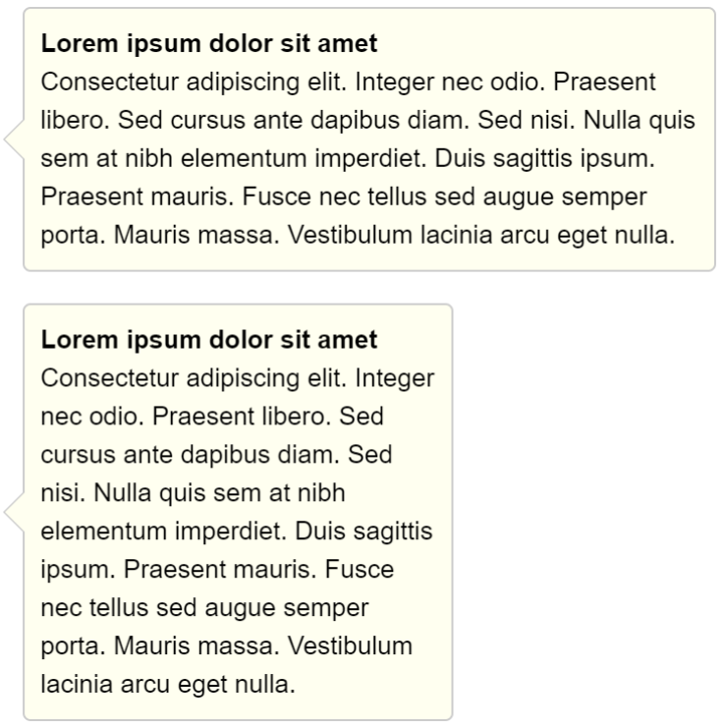Click the left arrow pointer of the wide tooltip
Screen dimensions: 725x728
pos(14,140)
